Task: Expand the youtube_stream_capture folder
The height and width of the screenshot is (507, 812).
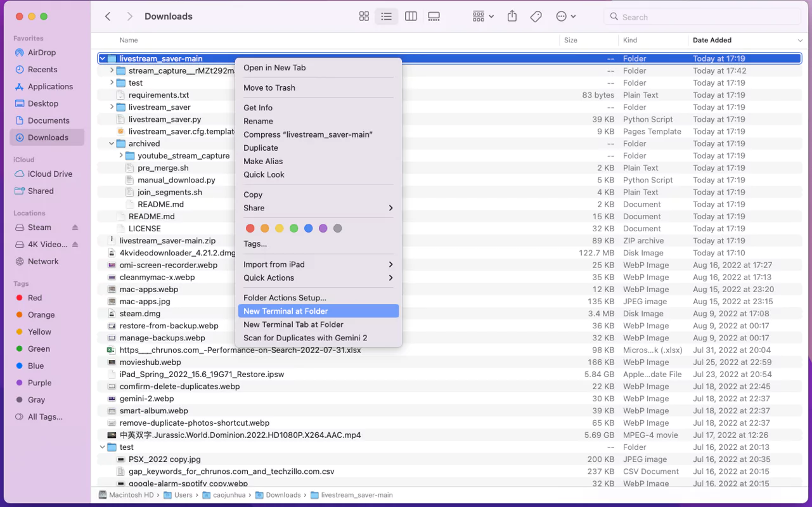Action: point(121,156)
